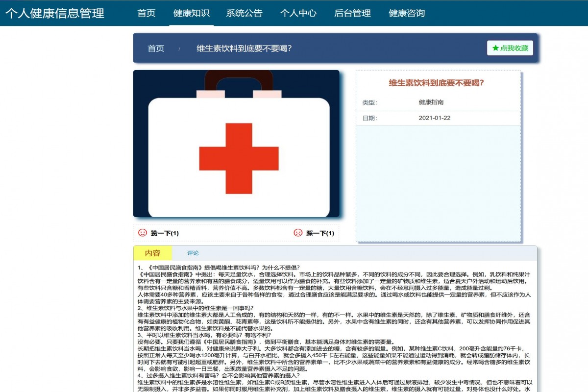The height and width of the screenshot is (392, 588).
Task: Open the 健康知识 menu item
Action: click(190, 13)
